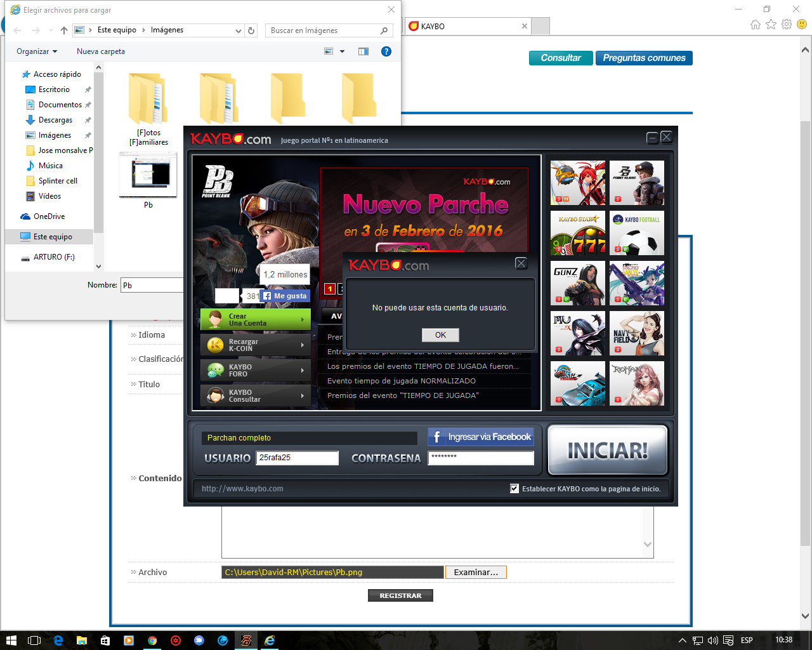The image size is (812, 650).
Task: Open the GunZ game tile
Action: coord(577,283)
